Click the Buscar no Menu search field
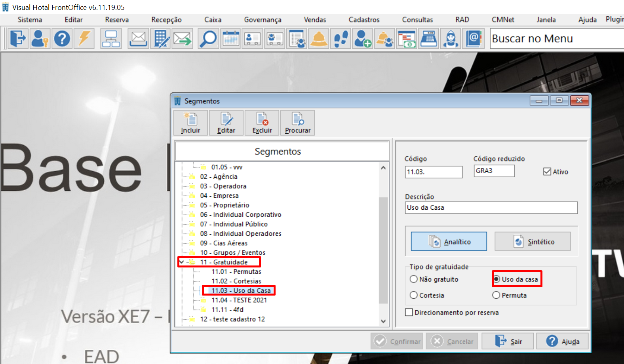 pos(557,39)
